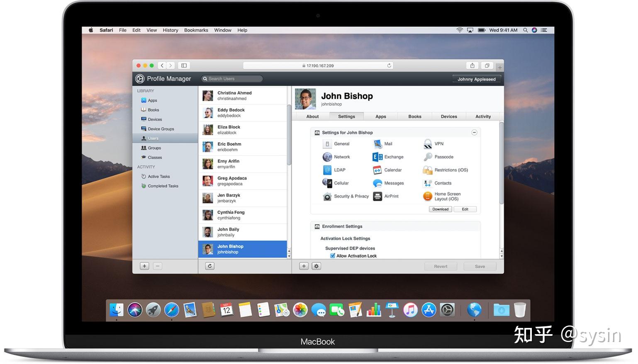638x364 pixels.
Task: Open App Store from the Dock
Action: click(x=429, y=310)
